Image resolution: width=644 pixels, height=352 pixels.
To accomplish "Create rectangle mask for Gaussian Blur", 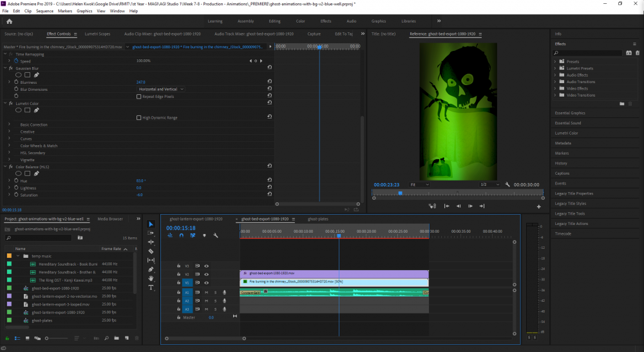I will click(27, 75).
